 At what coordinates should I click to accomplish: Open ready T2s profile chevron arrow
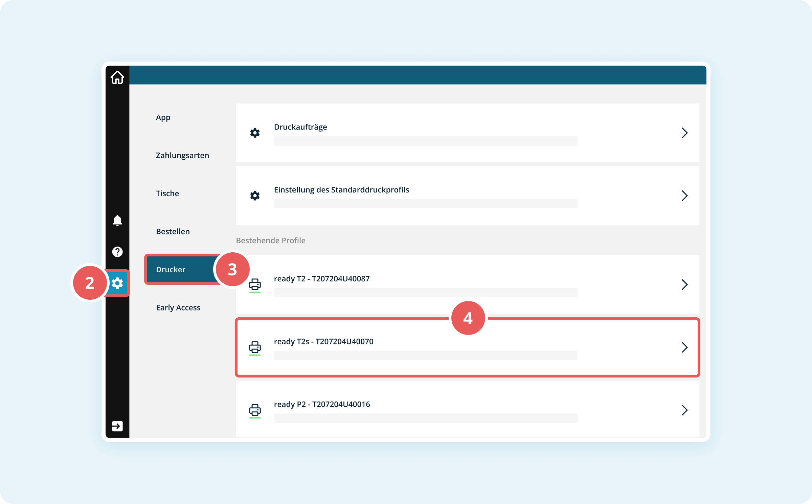[x=684, y=347]
